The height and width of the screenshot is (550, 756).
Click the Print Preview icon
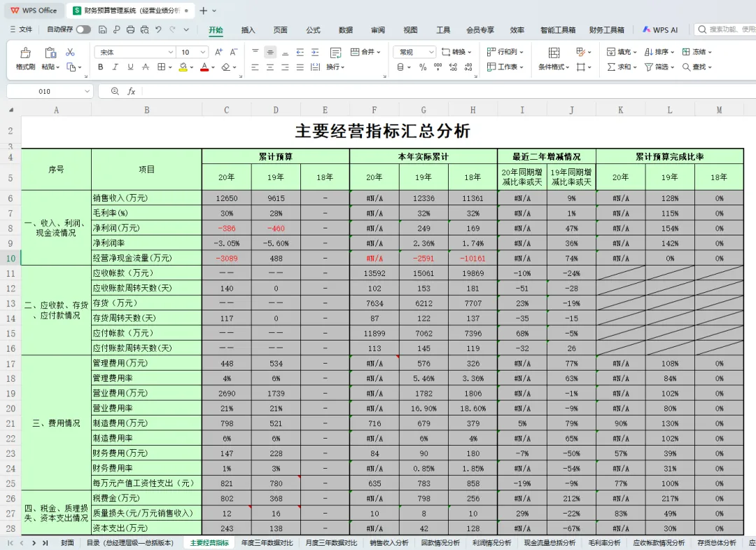[145, 30]
